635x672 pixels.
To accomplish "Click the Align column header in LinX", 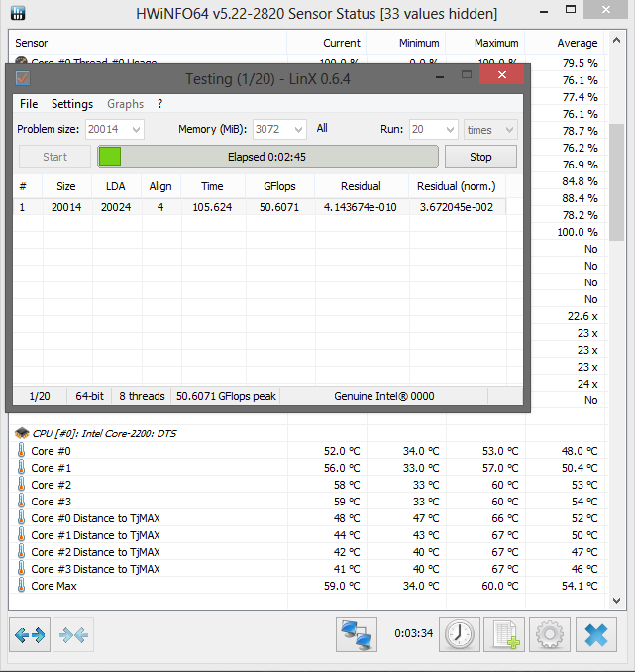I will 160,186.
